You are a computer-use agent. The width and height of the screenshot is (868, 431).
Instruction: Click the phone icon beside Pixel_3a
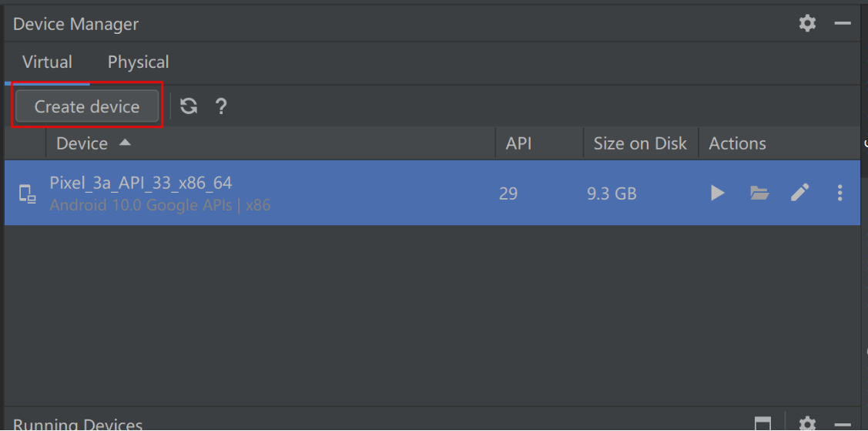click(x=27, y=194)
